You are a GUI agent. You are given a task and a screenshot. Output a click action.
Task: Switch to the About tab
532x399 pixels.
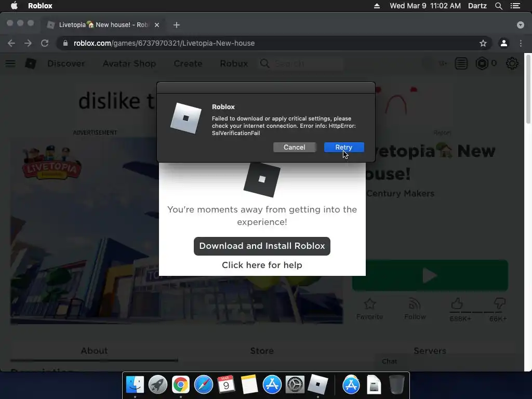(x=94, y=351)
